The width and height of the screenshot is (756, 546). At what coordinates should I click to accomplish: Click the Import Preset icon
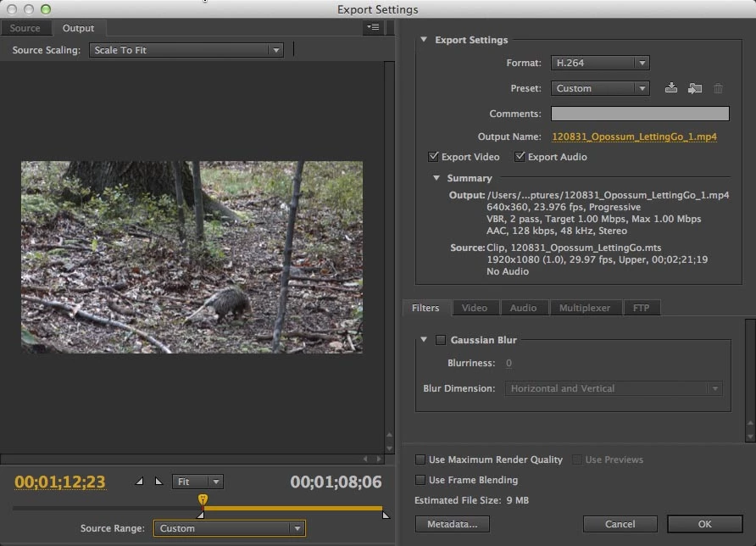[695, 88]
